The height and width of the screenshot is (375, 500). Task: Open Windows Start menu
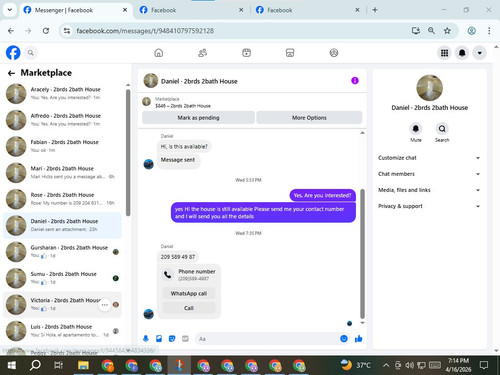coord(11,365)
